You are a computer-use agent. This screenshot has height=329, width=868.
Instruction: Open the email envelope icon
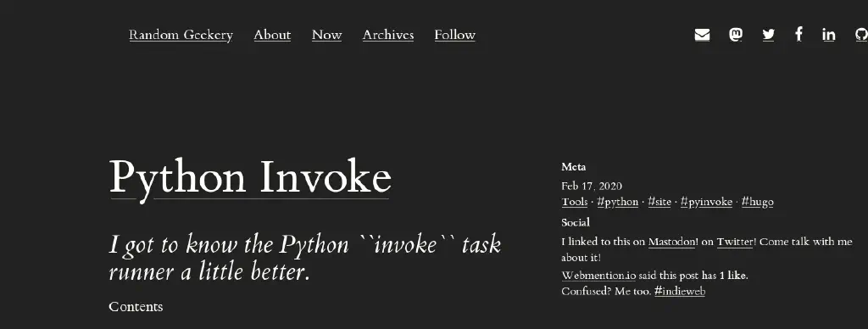(702, 35)
